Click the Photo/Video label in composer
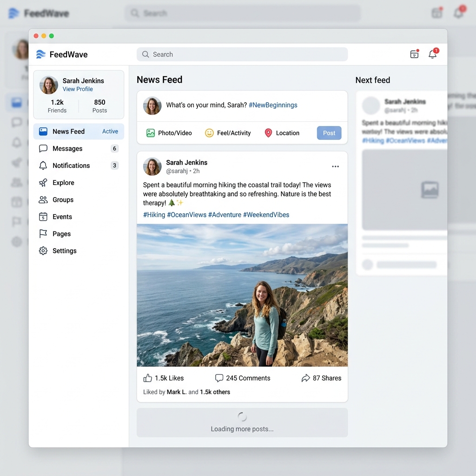476x476 pixels. tap(175, 133)
